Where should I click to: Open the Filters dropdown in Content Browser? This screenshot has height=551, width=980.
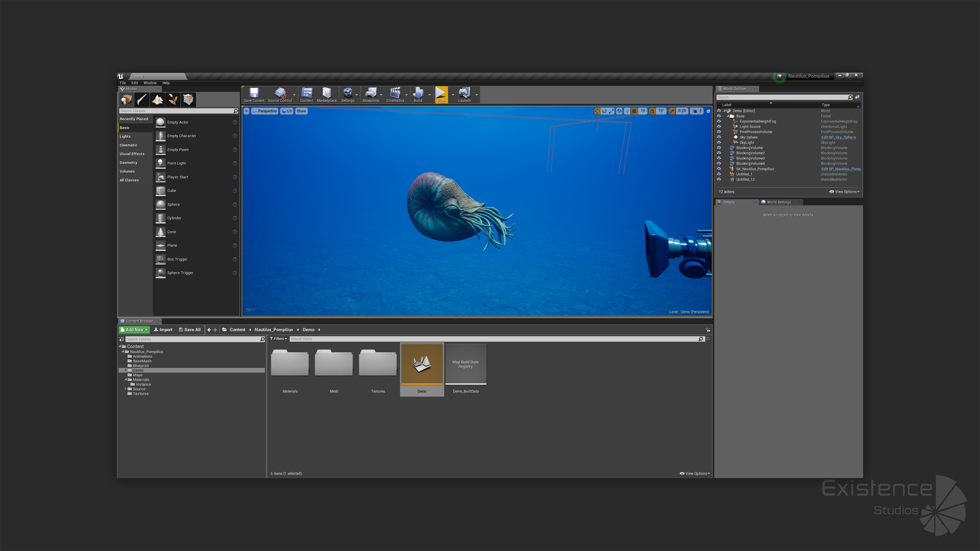[x=278, y=339]
